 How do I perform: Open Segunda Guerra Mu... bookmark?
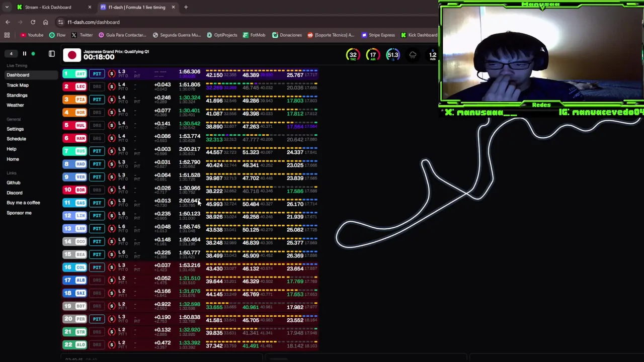coord(177,35)
